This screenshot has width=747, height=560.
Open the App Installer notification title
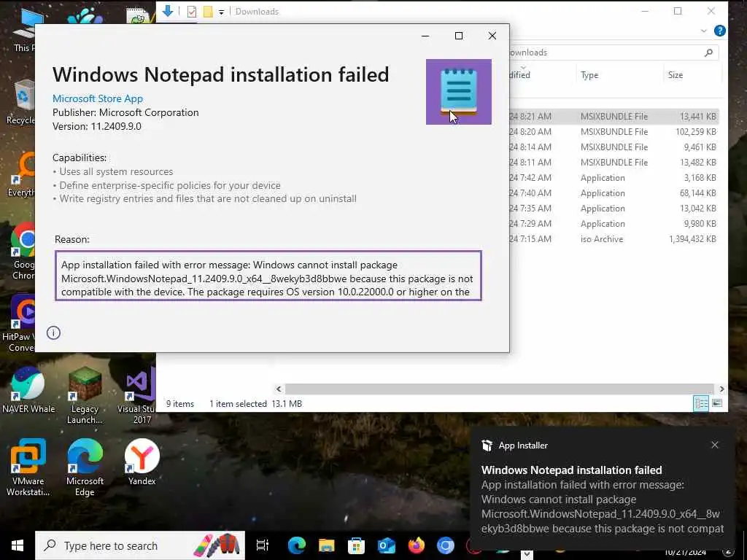coord(571,470)
